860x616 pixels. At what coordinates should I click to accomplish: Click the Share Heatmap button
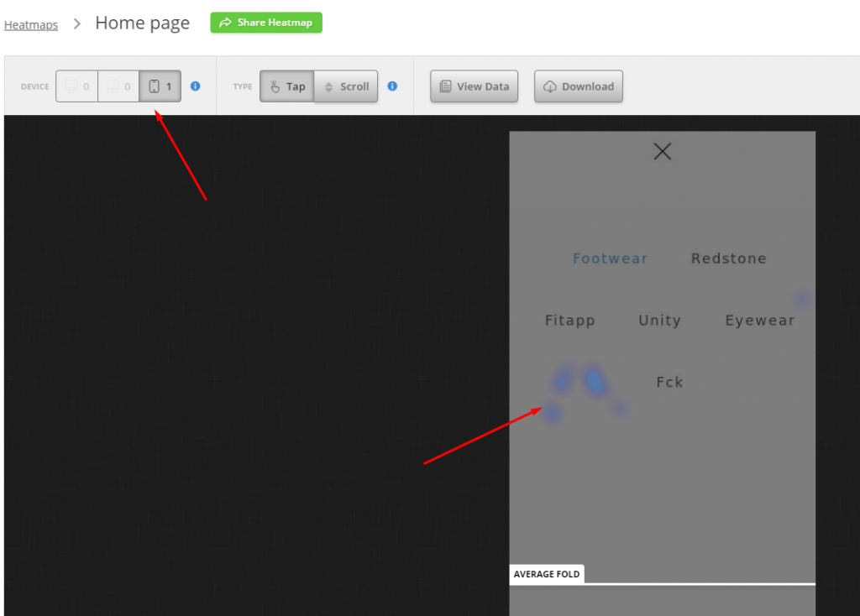(266, 23)
